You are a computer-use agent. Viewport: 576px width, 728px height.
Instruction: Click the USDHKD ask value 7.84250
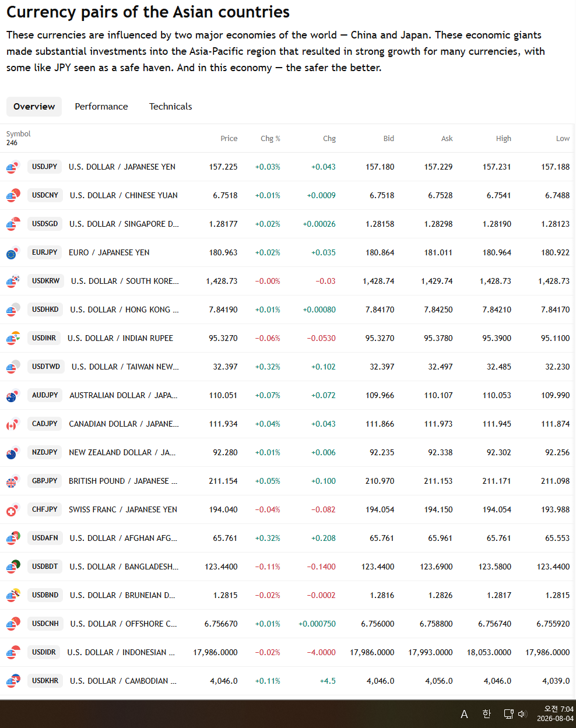tap(438, 310)
